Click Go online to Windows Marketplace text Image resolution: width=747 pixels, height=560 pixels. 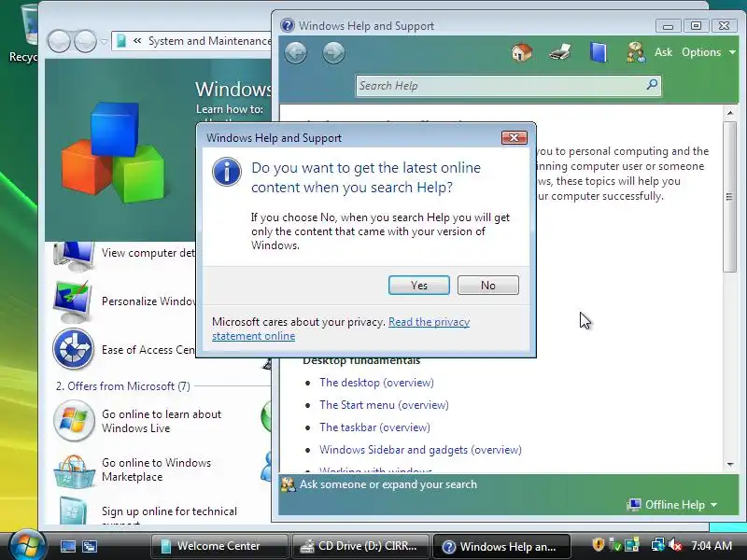coord(156,469)
